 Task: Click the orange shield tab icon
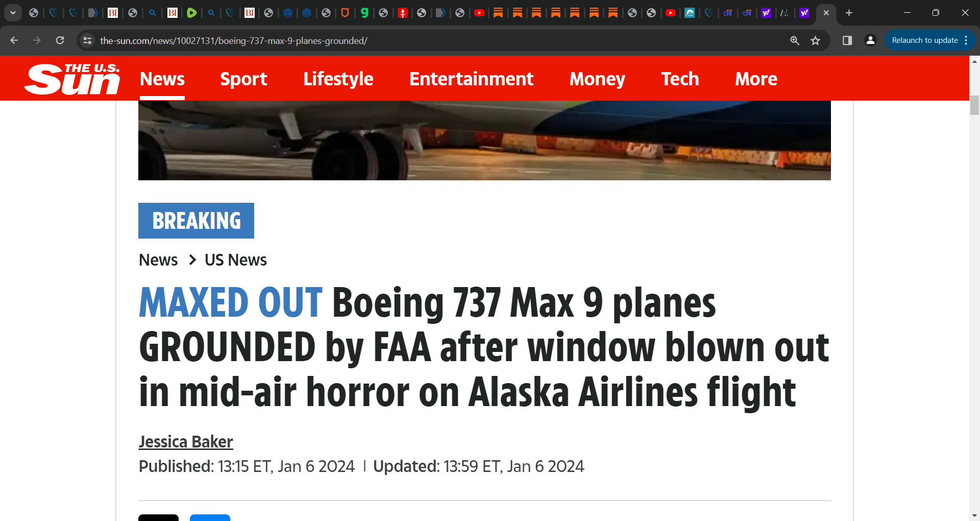point(345,13)
